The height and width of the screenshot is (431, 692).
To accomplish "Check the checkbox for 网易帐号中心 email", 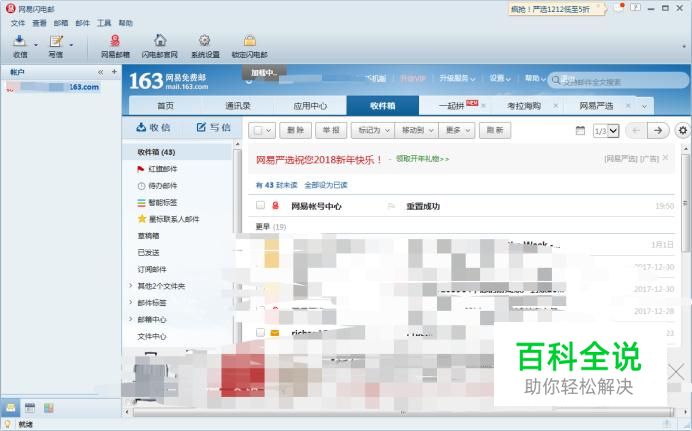I will (260, 205).
